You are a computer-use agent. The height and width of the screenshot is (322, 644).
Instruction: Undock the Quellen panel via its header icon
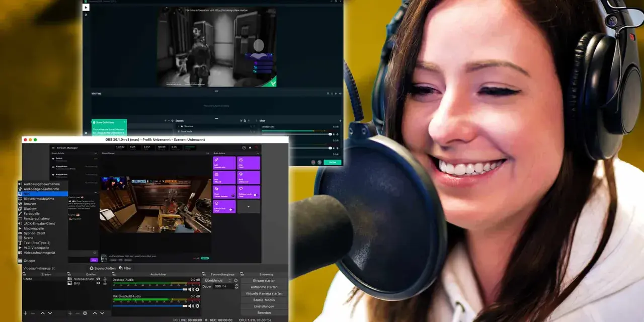tap(70, 274)
